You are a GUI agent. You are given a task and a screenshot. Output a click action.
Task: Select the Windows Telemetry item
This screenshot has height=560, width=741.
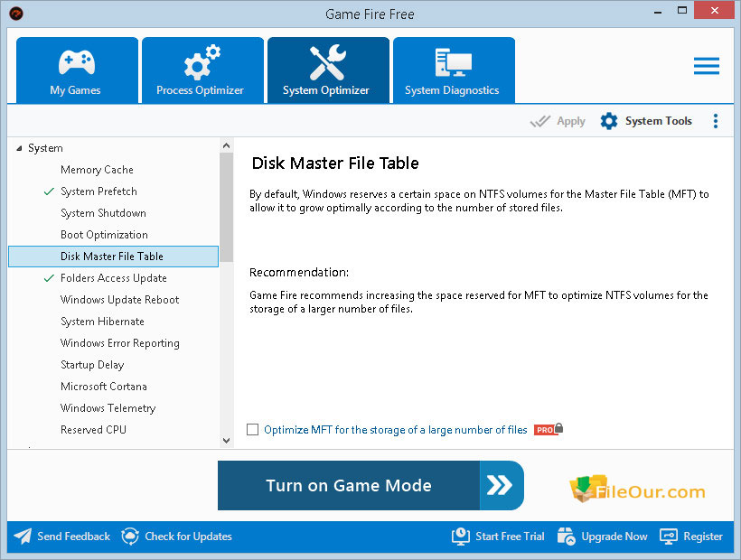pos(108,408)
